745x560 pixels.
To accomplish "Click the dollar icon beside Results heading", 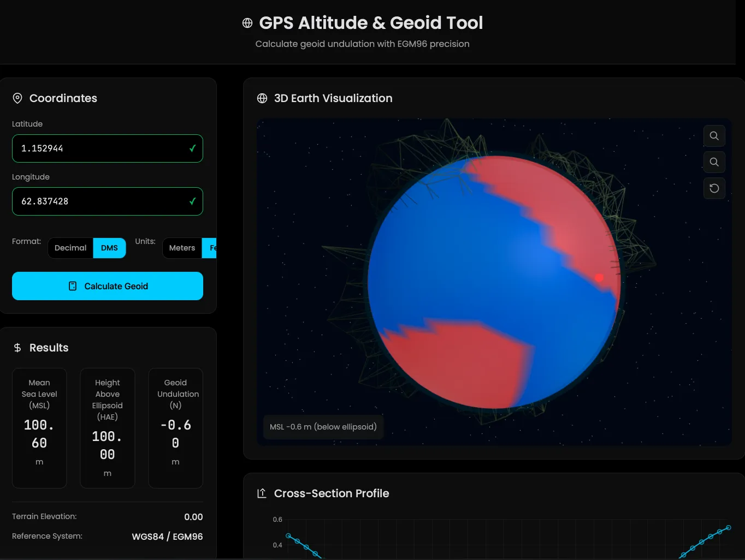I will click(x=17, y=348).
